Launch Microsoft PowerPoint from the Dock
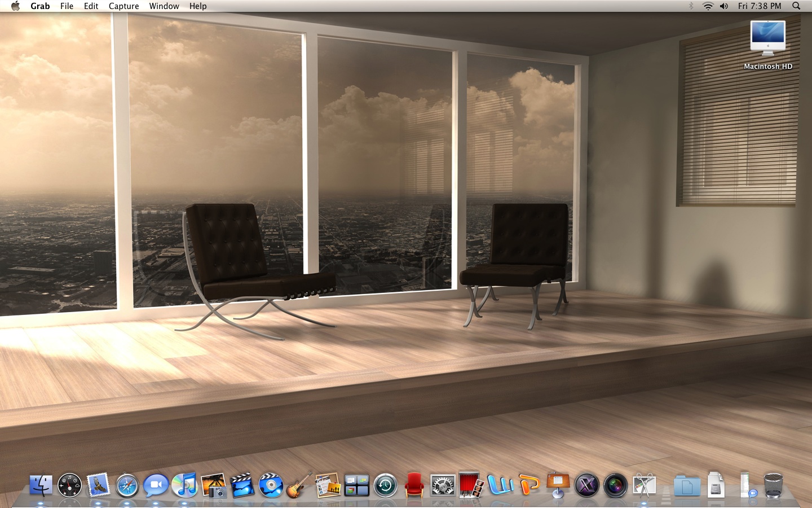The height and width of the screenshot is (508, 812). 529,485
